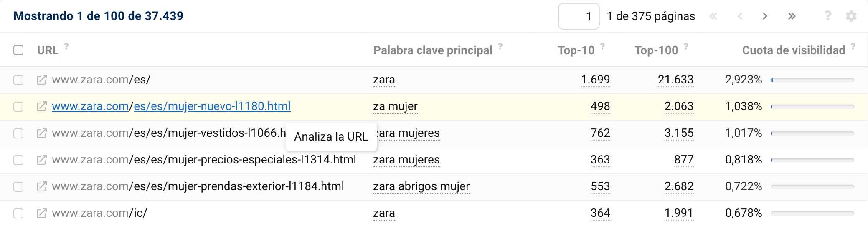This screenshot has width=868, height=226.
Task: Sort by Top-10 column header
Action: (576, 50)
